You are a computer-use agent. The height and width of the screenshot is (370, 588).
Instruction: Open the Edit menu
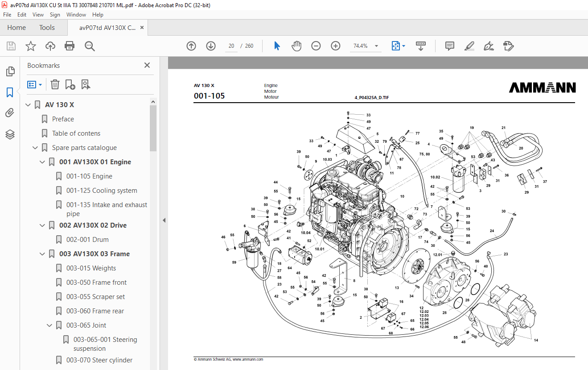[x=22, y=15]
